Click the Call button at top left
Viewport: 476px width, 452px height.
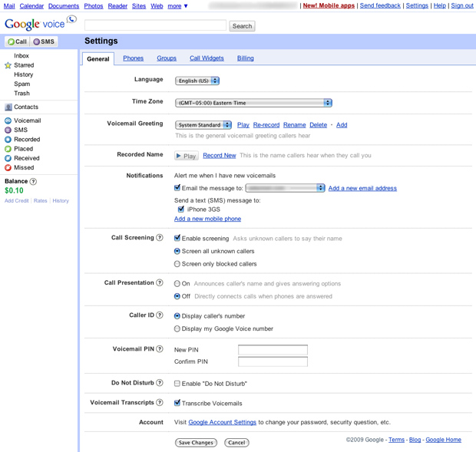pos(18,41)
